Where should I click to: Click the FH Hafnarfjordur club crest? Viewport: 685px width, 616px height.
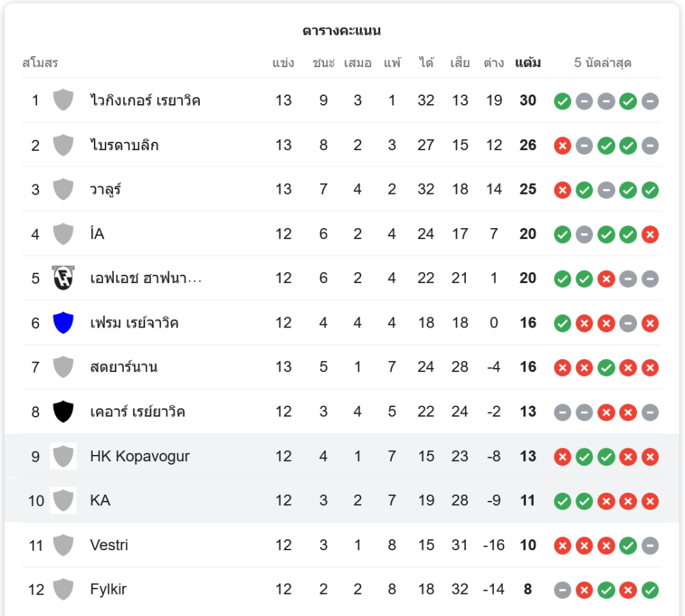point(63,278)
